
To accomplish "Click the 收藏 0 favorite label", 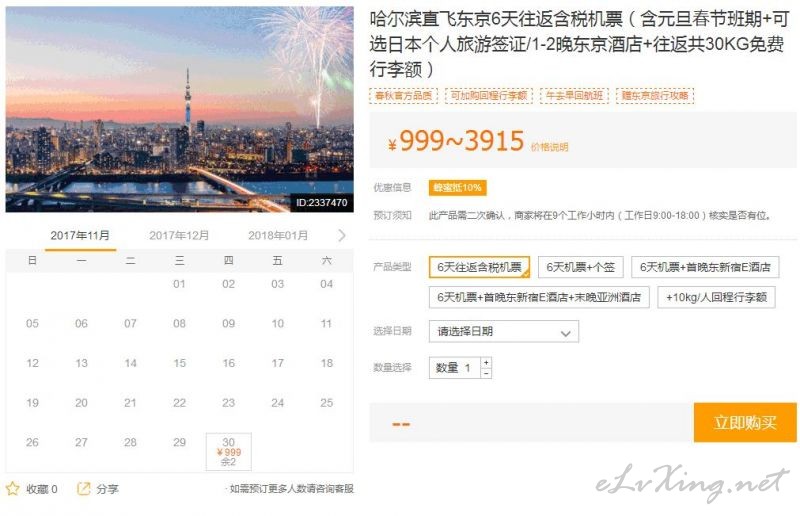I will [x=42, y=489].
